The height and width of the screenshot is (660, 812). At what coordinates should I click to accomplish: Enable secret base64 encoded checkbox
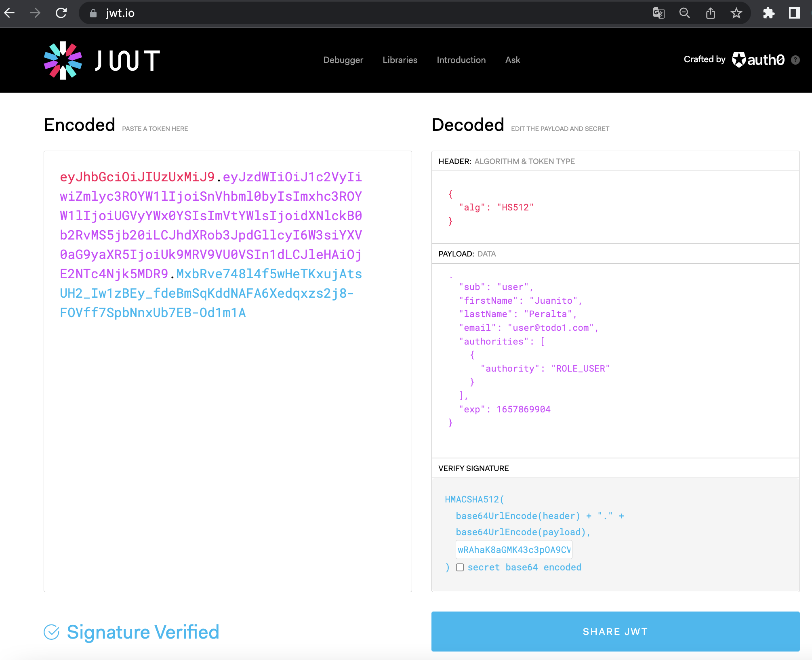460,567
